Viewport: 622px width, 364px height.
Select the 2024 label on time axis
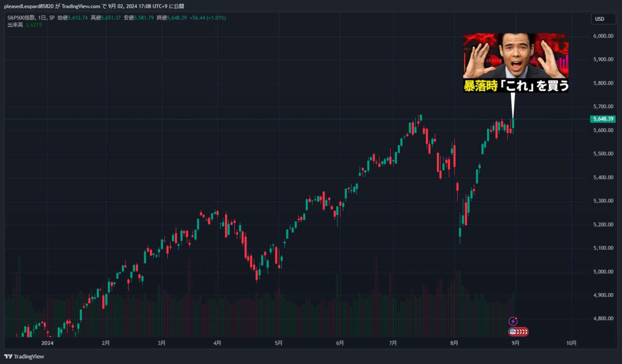(47, 343)
